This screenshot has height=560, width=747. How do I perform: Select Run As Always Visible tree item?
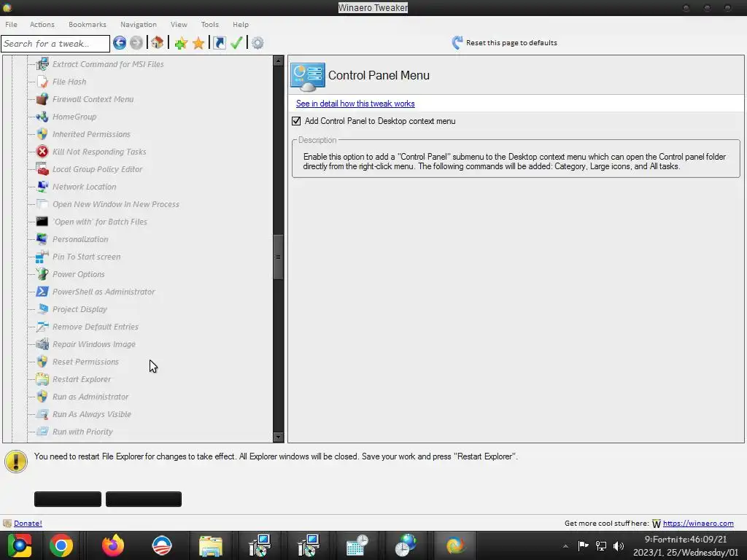click(92, 414)
